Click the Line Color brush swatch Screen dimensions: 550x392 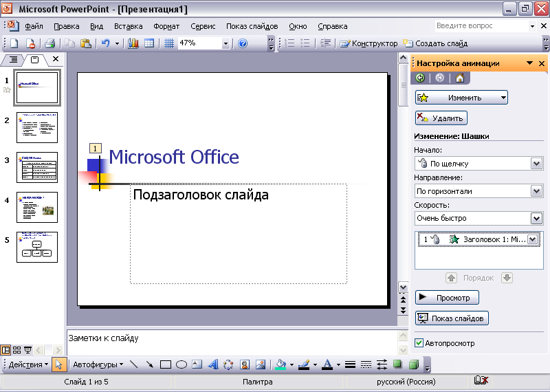[x=304, y=364]
